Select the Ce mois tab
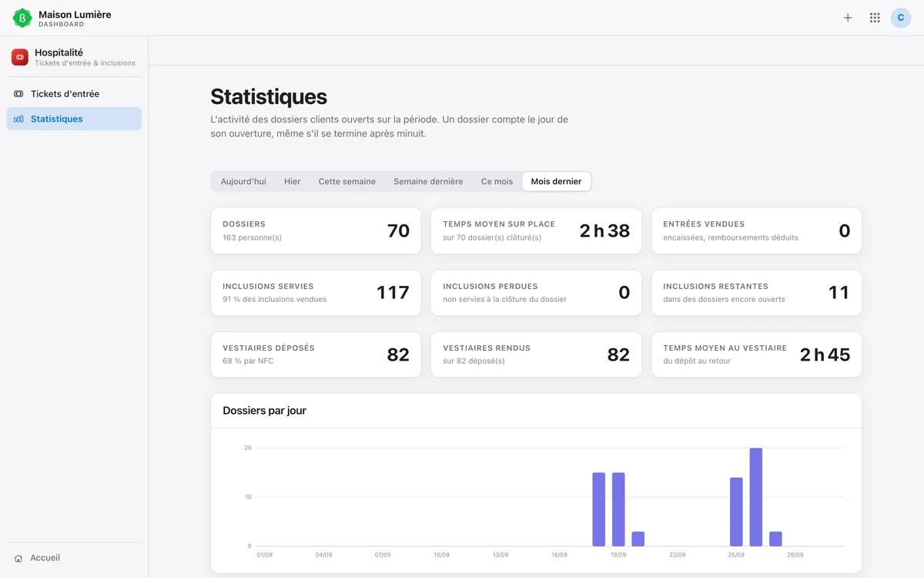 tap(497, 182)
